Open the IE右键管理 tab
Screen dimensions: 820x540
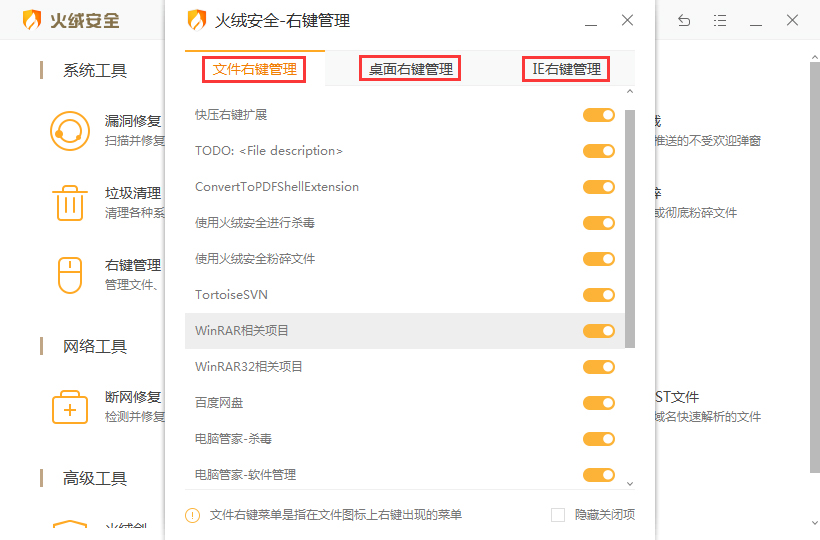point(567,69)
